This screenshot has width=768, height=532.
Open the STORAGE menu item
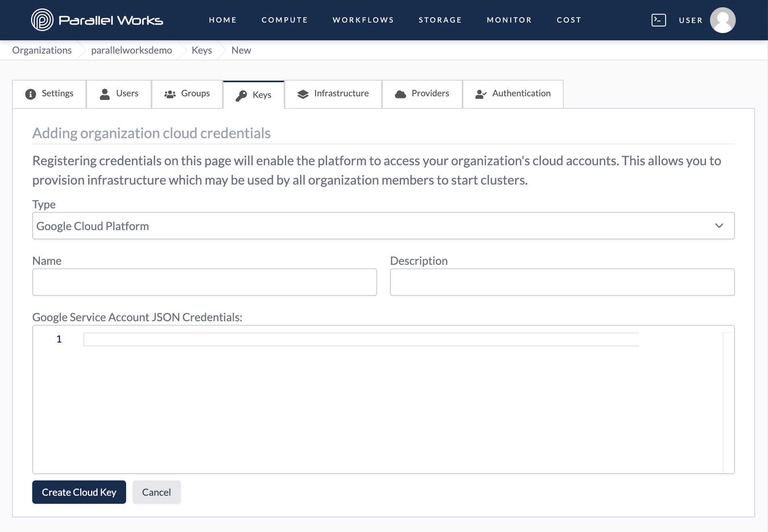440,20
